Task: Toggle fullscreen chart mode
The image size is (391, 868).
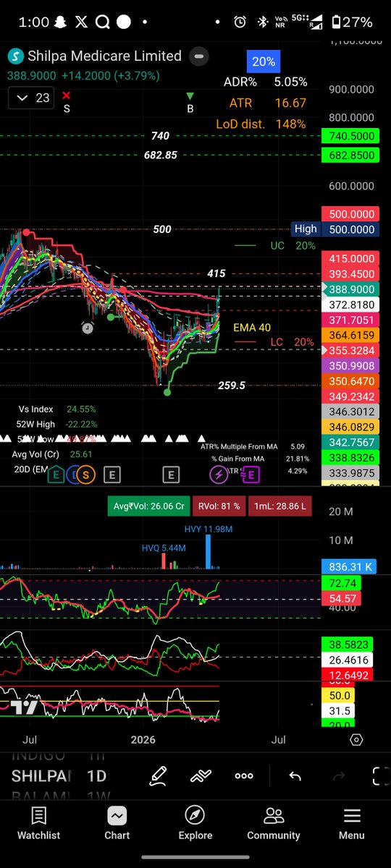Action: [382, 775]
